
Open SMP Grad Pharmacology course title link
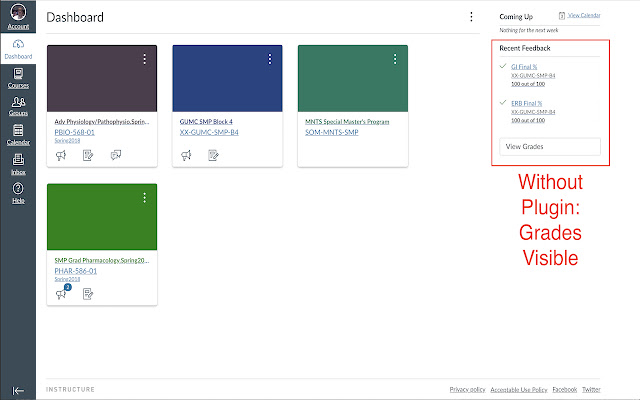pyautogui.click(x=102, y=260)
